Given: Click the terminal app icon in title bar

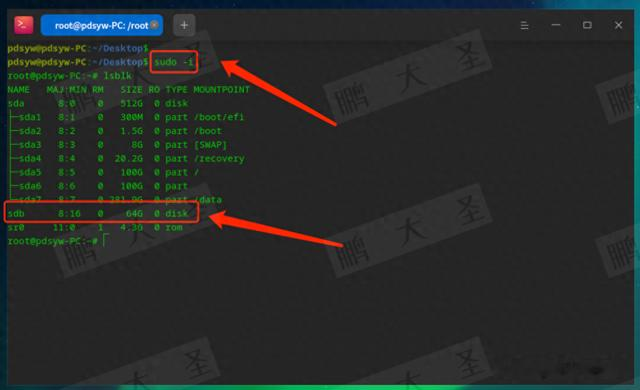Looking at the screenshot, I should [x=24, y=25].
